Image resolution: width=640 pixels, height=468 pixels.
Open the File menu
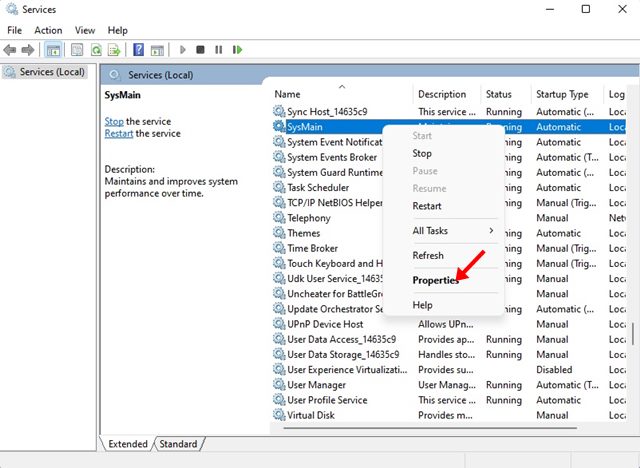click(x=15, y=30)
